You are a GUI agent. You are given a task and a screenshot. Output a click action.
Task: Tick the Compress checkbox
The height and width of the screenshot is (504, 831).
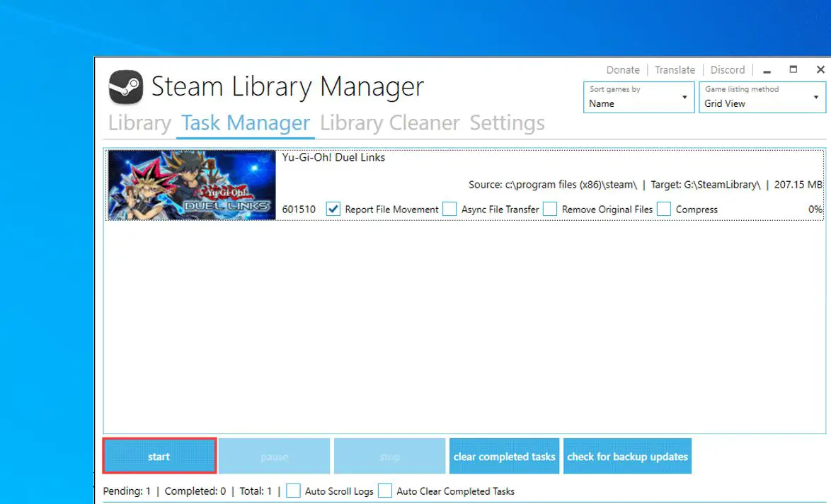[663, 210]
